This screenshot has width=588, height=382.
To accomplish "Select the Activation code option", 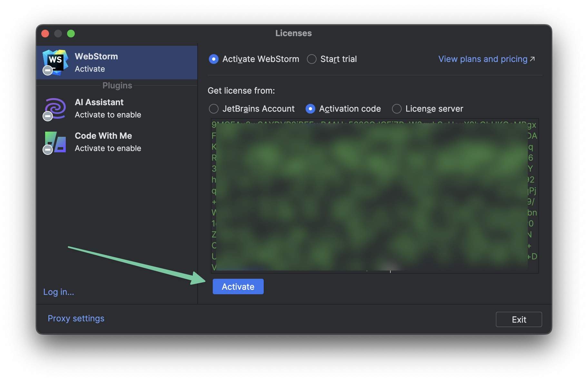I will (x=310, y=109).
